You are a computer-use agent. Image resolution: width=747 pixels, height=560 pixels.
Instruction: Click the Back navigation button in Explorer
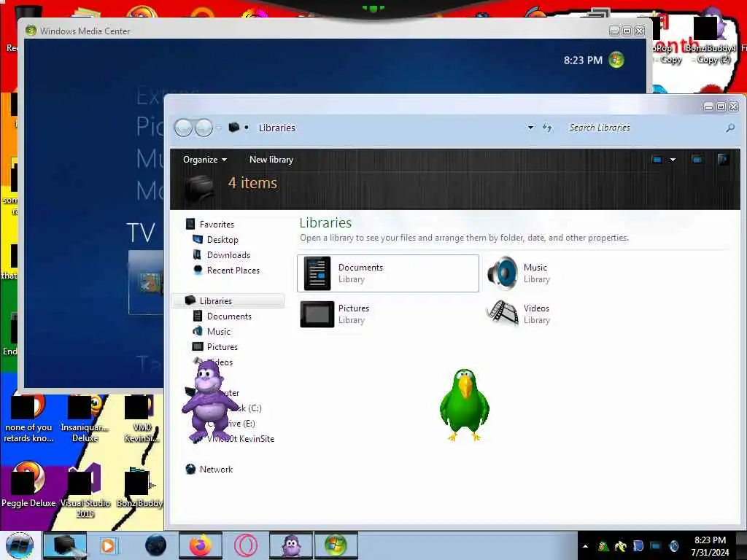[x=183, y=128]
